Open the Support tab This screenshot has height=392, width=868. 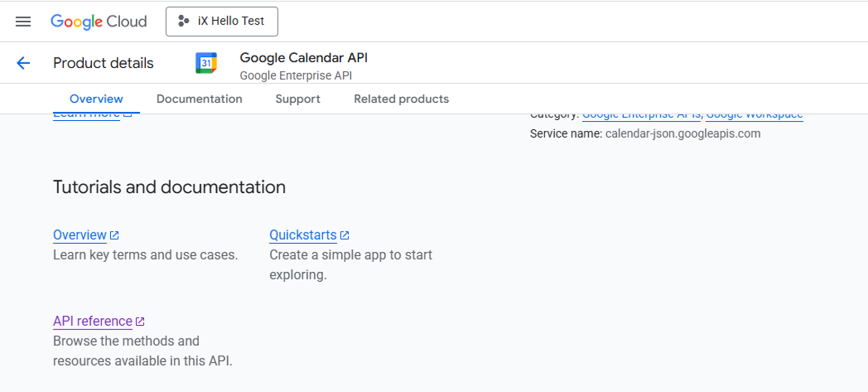[x=298, y=99]
